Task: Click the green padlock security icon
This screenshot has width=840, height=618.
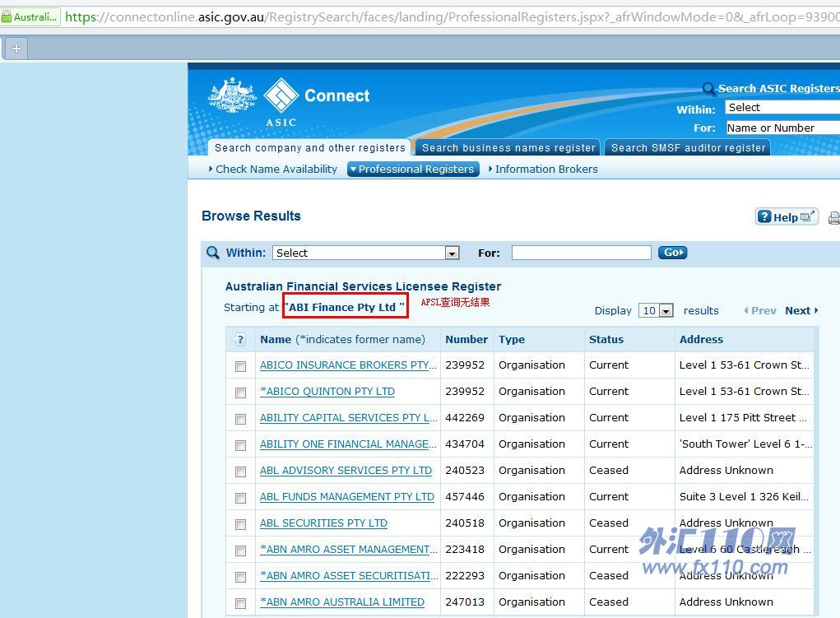Action: tap(7, 16)
